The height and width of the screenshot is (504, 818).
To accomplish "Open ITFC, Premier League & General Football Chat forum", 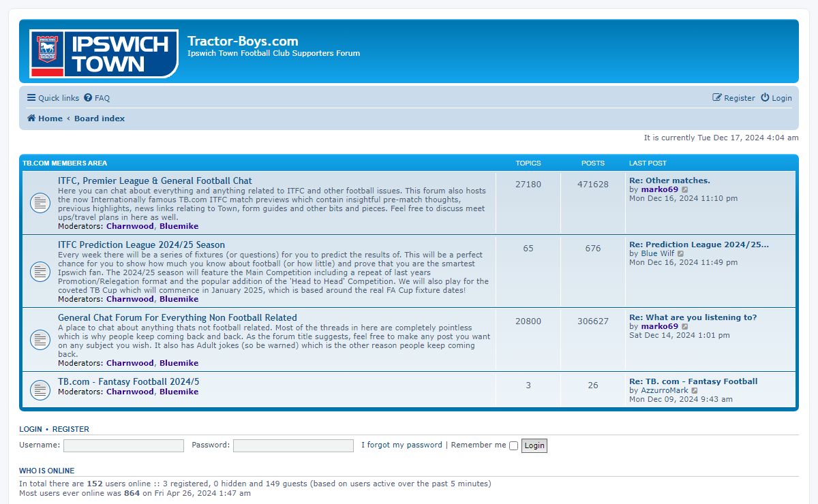I will click(155, 180).
